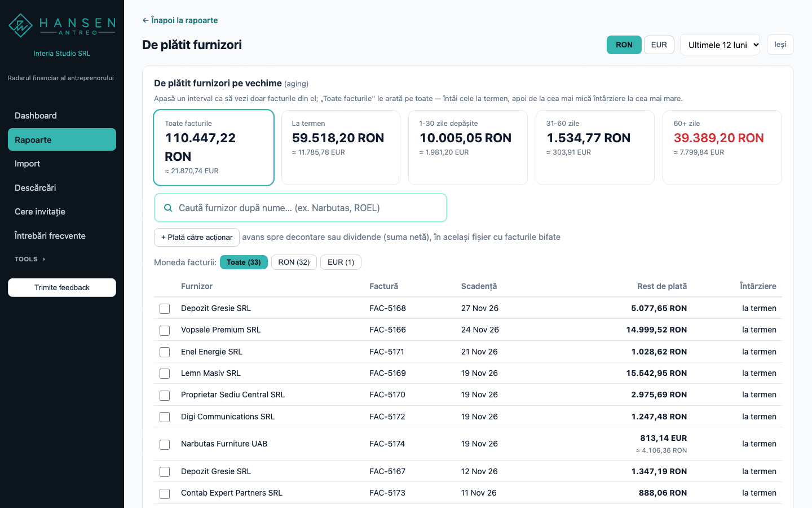Click the Furnizor column header
Screen dimensions: 812x508
click(197, 286)
